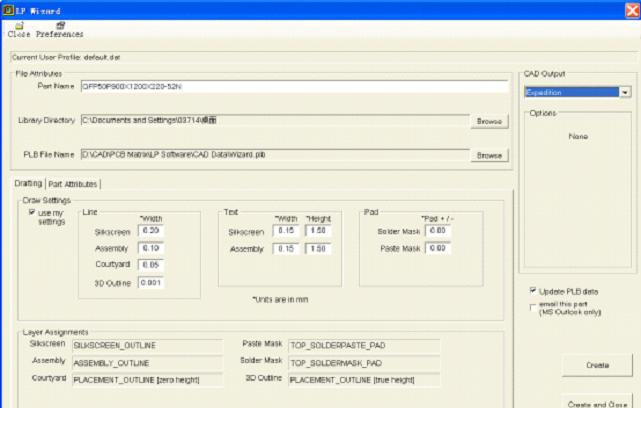
Task: Click the Library Directory path field
Action: (x=275, y=120)
